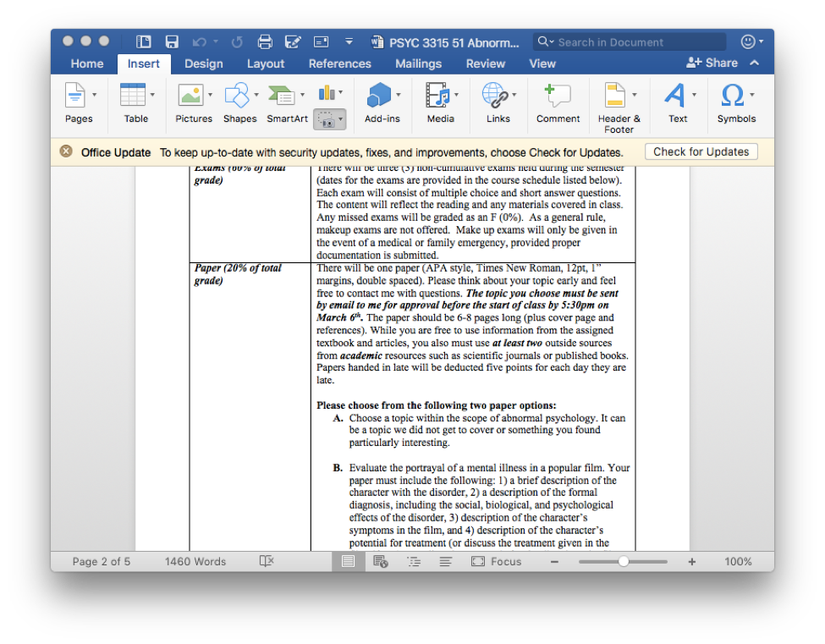825x644 pixels.
Task: Dismiss the Office Update notification bar
Action: click(66, 151)
